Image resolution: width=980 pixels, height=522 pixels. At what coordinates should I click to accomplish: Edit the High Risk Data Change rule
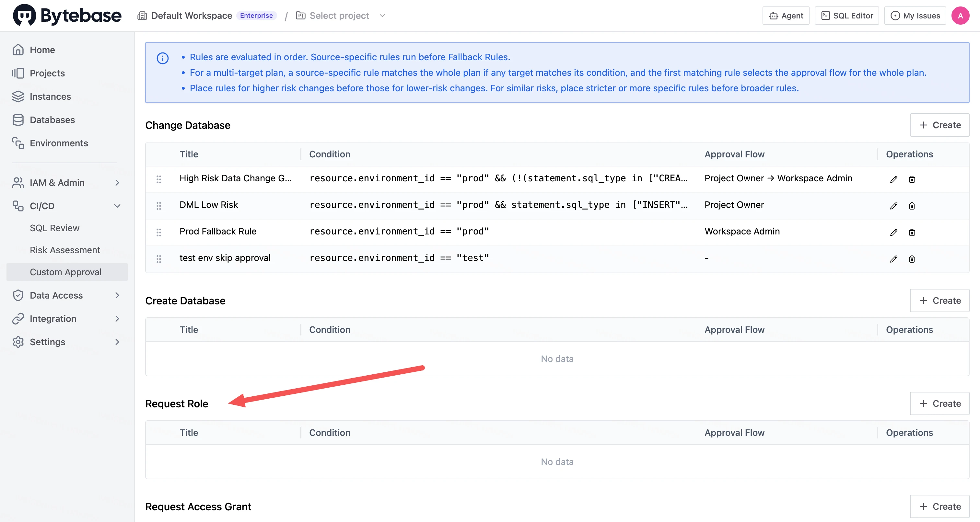894,179
